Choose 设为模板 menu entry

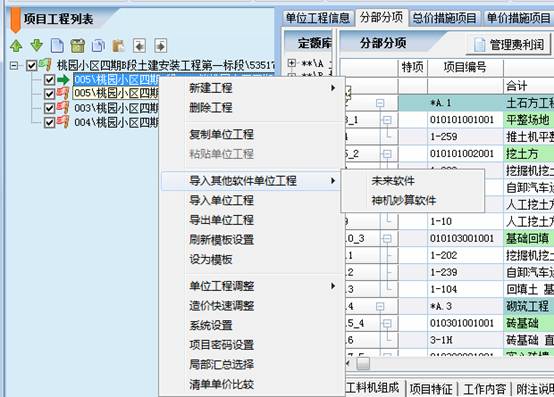(x=211, y=260)
